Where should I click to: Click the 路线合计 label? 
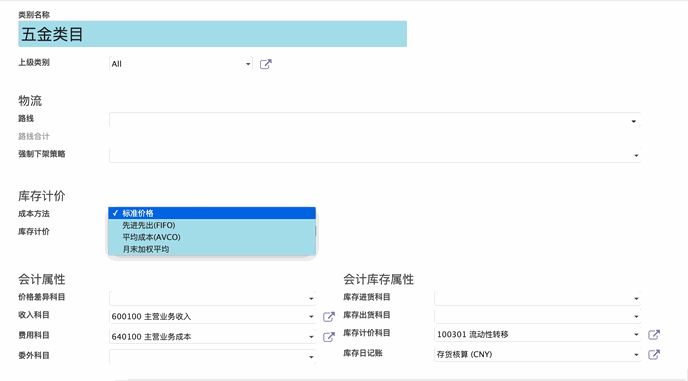[x=34, y=137]
